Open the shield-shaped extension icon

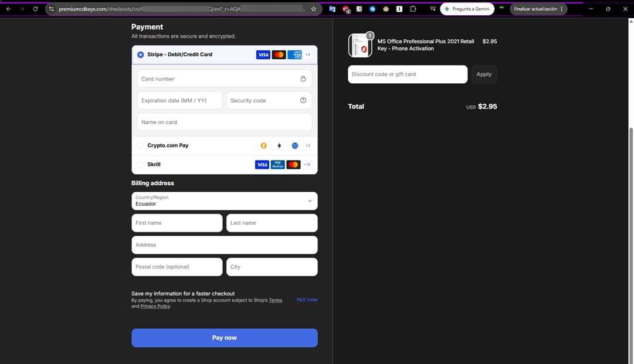coord(359,9)
